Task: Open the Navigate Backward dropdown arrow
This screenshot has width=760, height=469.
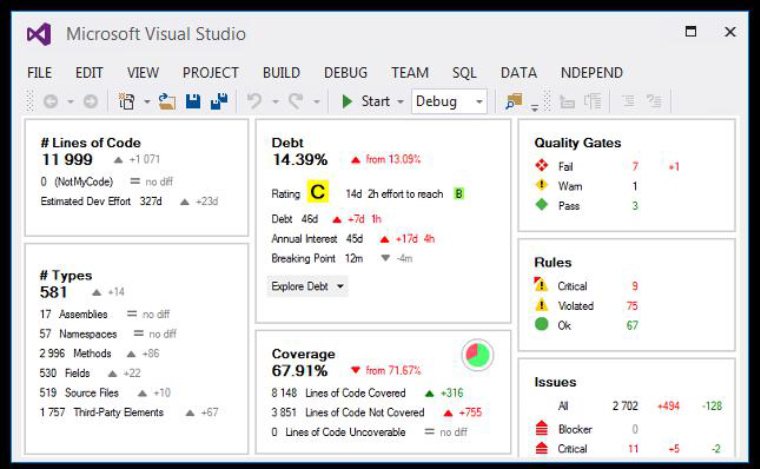Action: pyautogui.click(x=70, y=102)
